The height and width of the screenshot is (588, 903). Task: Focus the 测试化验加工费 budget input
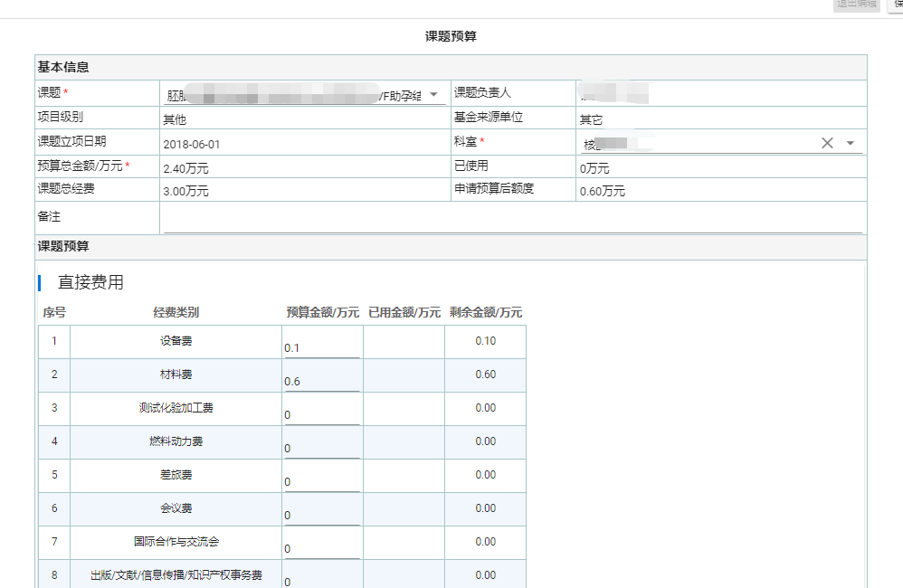click(x=321, y=414)
